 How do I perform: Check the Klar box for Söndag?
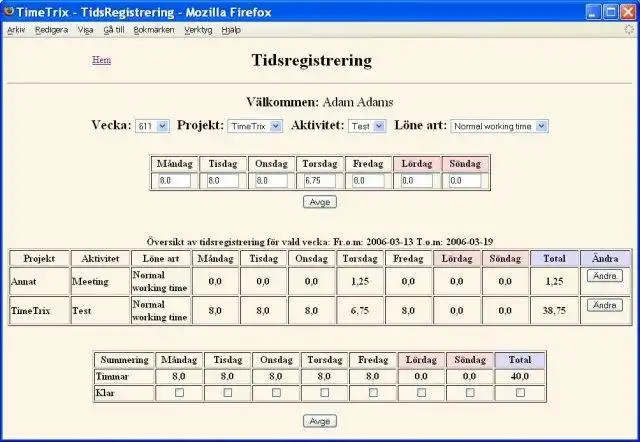[x=470, y=392]
